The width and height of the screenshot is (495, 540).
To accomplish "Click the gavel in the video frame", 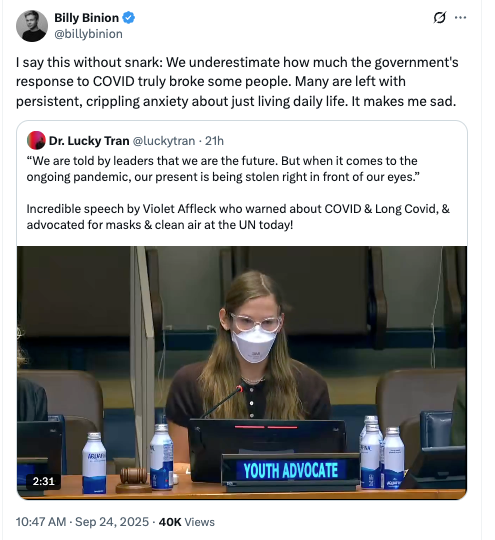I will (x=133, y=480).
